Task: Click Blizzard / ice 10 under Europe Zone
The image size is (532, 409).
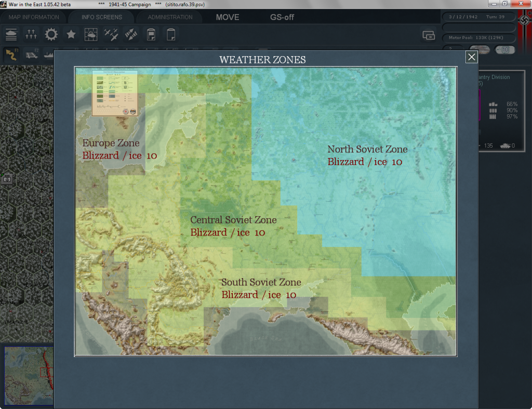Action: 120,155
